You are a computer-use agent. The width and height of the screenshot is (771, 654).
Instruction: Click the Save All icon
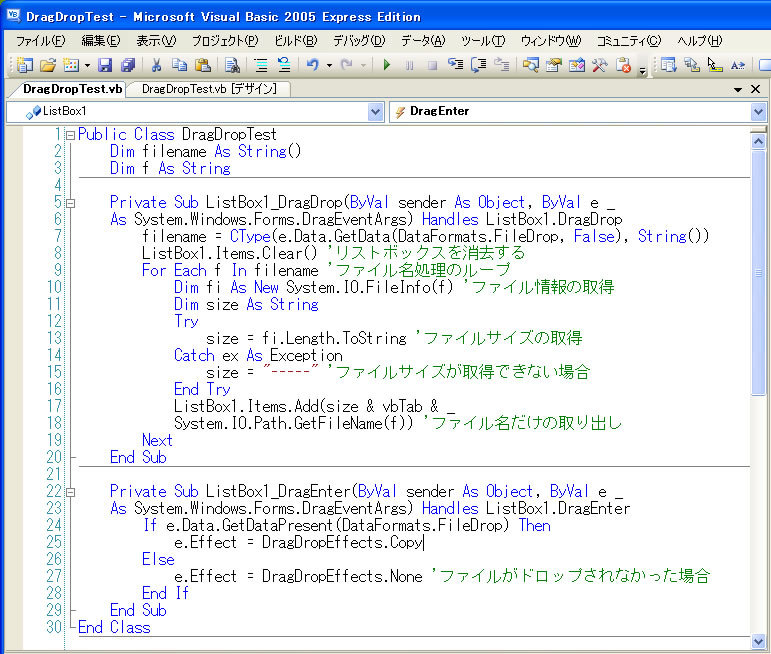(x=128, y=65)
